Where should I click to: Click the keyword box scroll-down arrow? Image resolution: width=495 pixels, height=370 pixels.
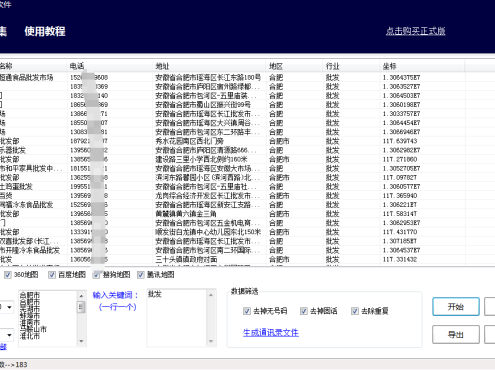tap(211, 341)
